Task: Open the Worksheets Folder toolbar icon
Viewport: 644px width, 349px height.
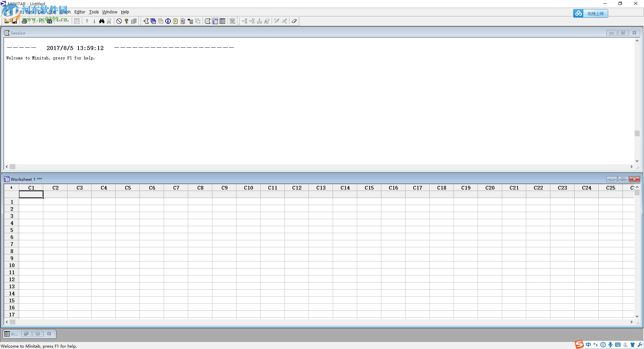Action: [153, 21]
